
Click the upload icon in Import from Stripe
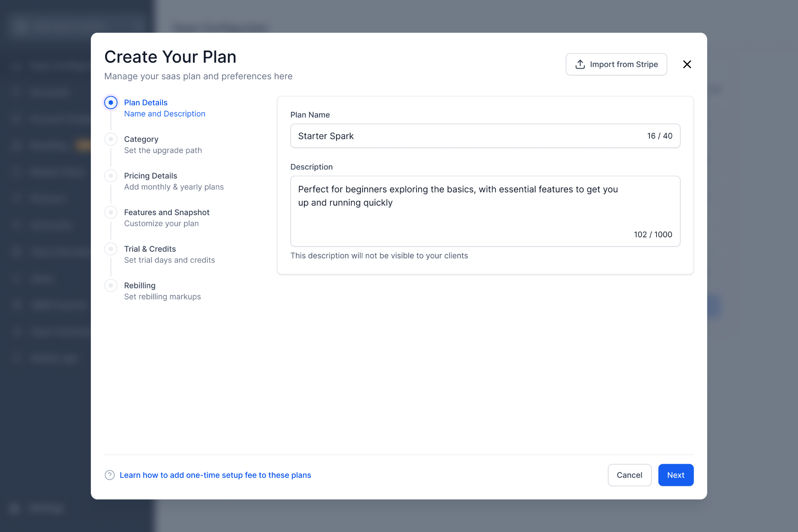[x=580, y=64]
